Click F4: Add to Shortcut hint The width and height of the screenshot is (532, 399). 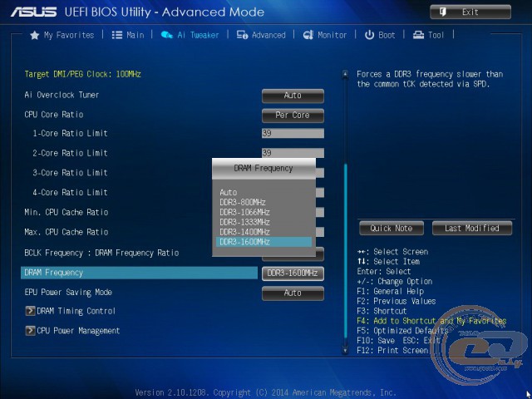(431, 321)
